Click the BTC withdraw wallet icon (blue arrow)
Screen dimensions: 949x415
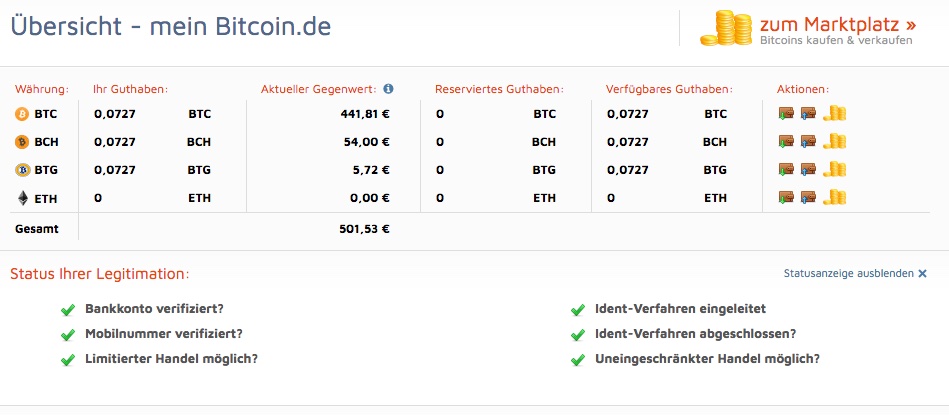click(808, 114)
